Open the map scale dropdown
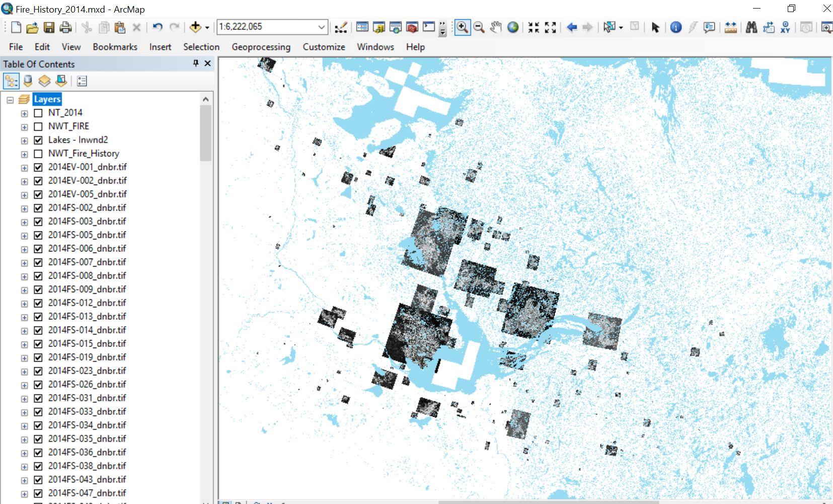The image size is (833, 504). pyautogui.click(x=321, y=27)
